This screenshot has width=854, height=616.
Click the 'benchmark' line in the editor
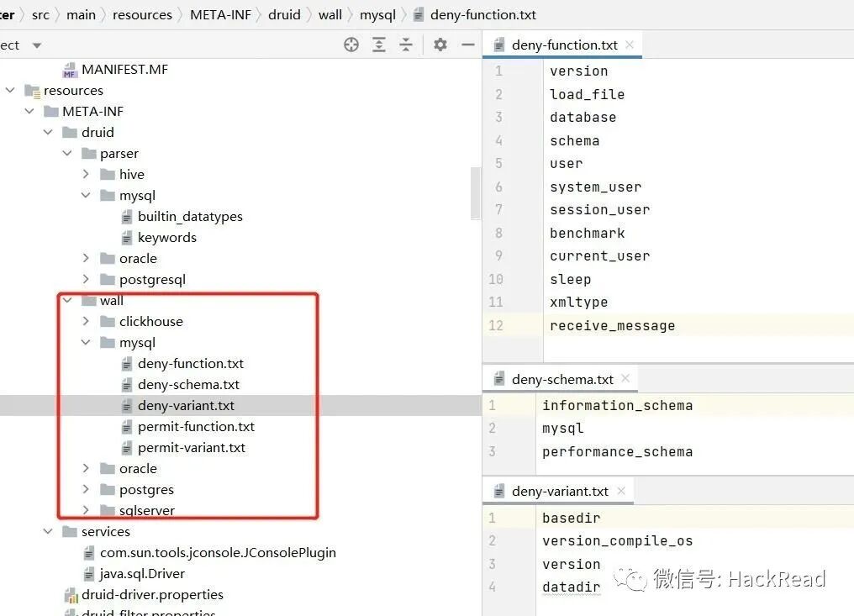click(x=587, y=233)
